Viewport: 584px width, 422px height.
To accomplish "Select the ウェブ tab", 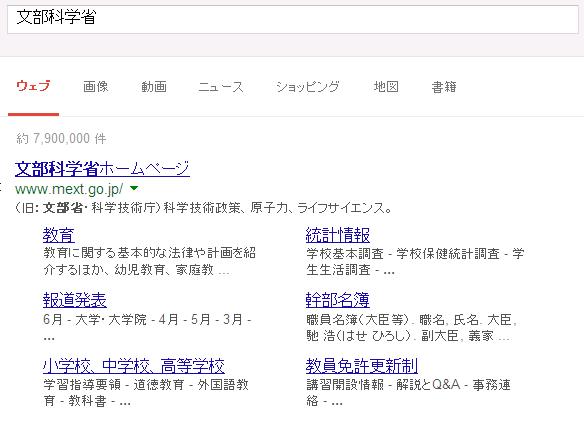I will [x=33, y=86].
